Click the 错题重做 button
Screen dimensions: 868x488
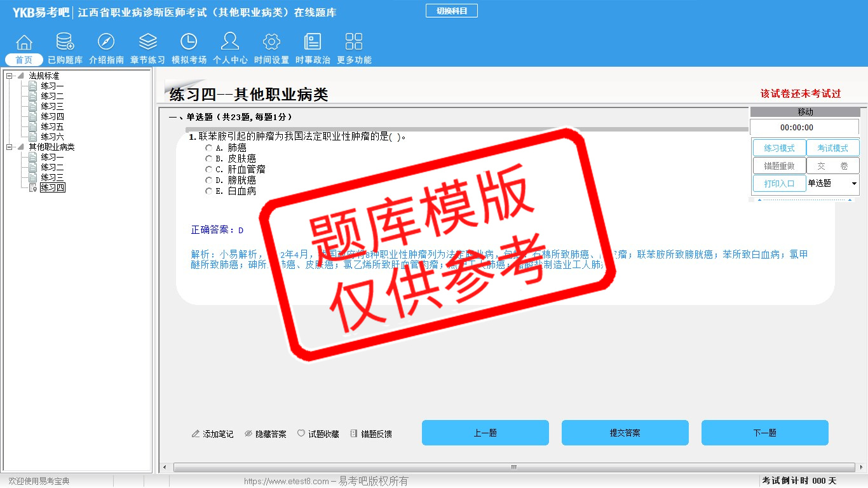coord(780,166)
